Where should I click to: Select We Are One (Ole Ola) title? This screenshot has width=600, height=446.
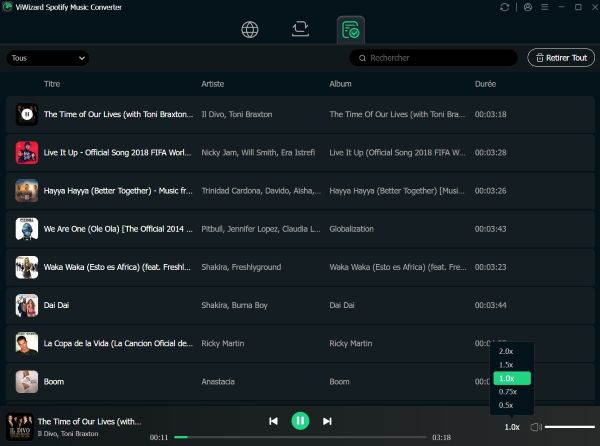[118, 229]
